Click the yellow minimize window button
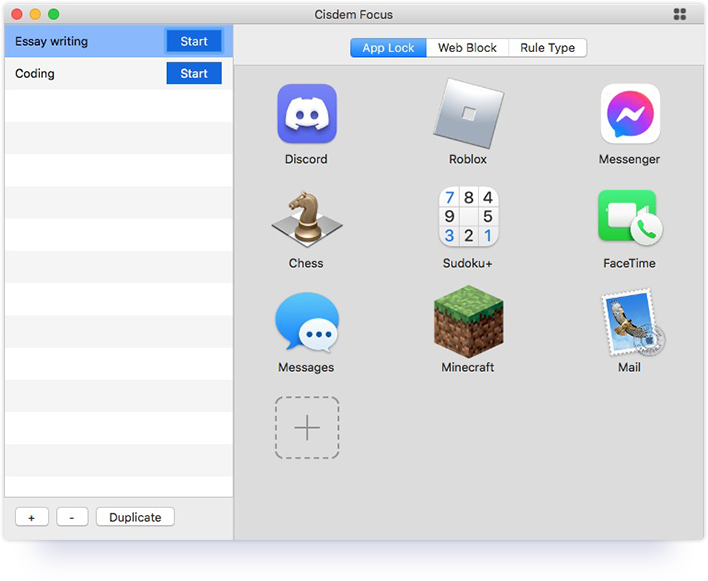 pyautogui.click(x=35, y=14)
